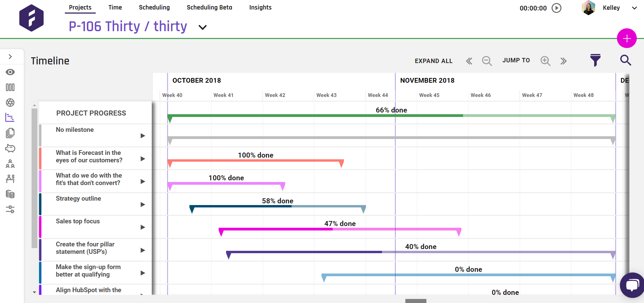Open the team members icon
The height and width of the screenshot is (303, 644).
coord(10,164)
